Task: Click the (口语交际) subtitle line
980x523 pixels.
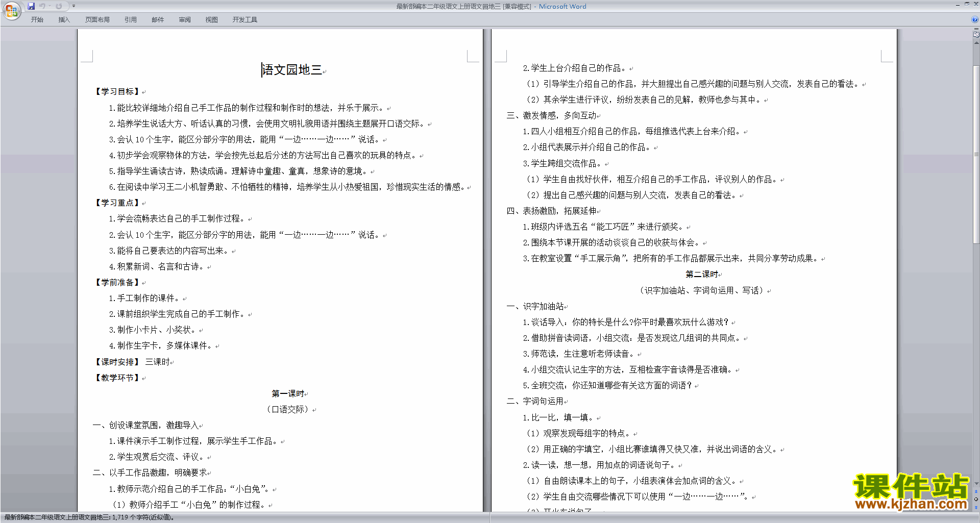Action: [288, 410]
